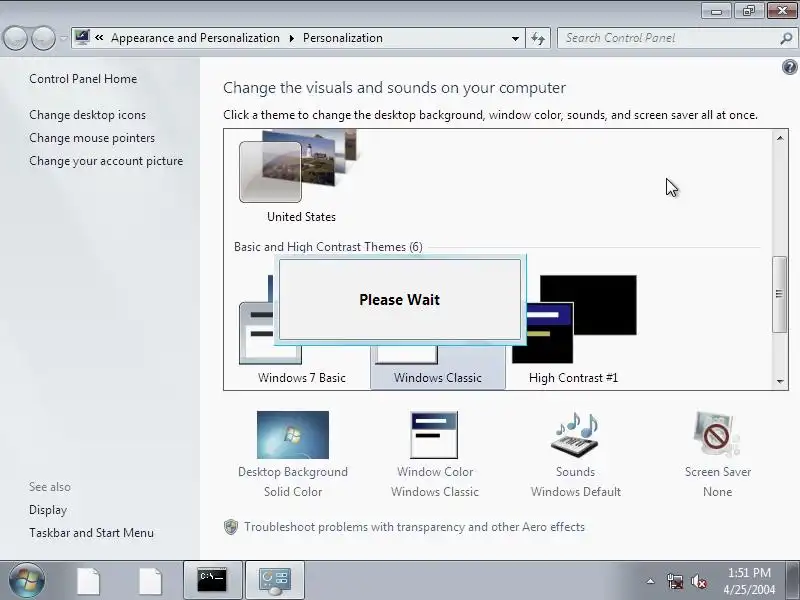800x600 pixels.
Task: Click the network tray icon
Action: point(674,581)
